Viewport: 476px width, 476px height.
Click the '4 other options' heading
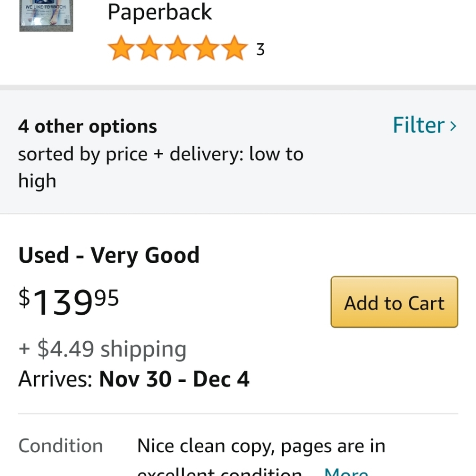[x=88, y=127]
